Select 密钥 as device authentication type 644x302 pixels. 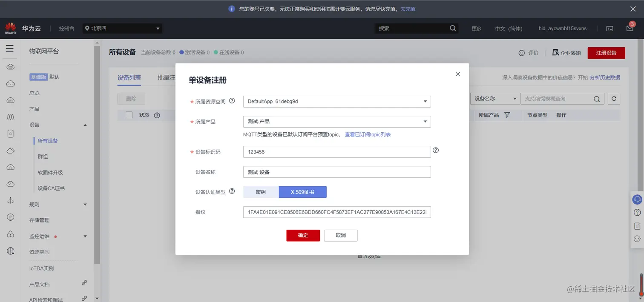(260, 192)
